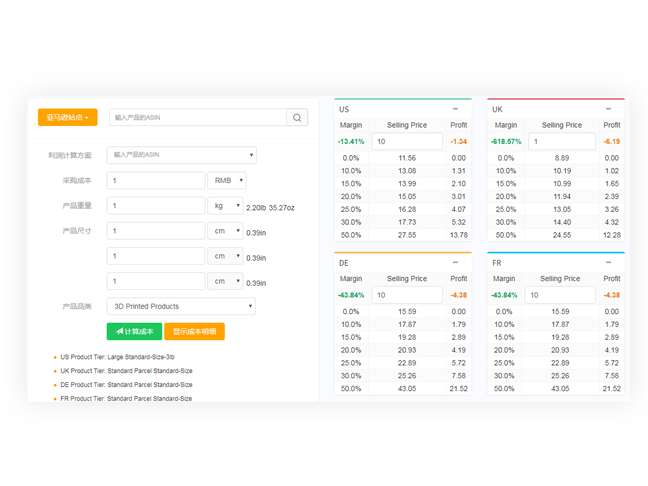Click the orange 显示成本明细 button
This screenshot has height=486, width=648.
coord(194,331)
